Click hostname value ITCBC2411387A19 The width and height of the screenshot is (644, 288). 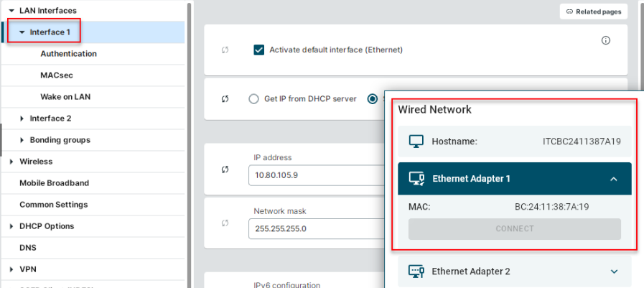click(x=582, y=141)
